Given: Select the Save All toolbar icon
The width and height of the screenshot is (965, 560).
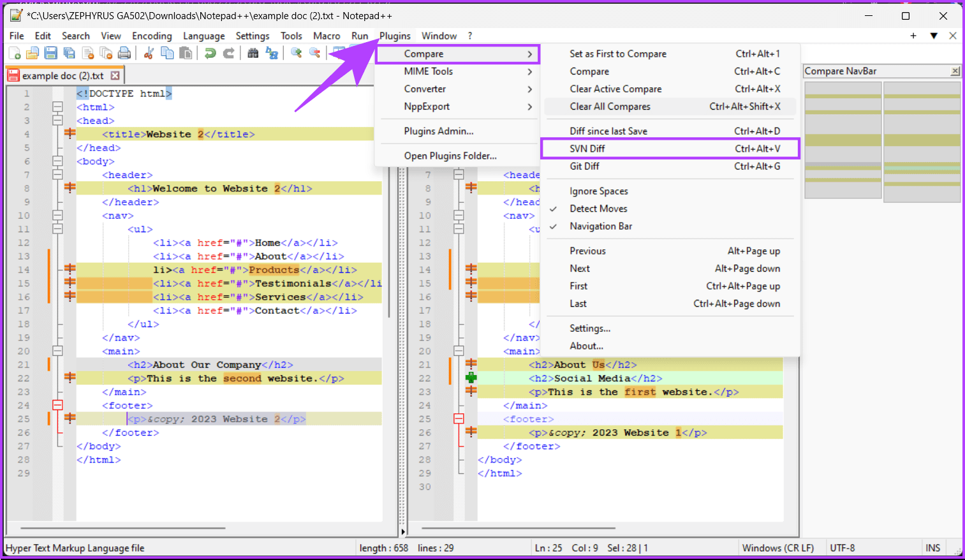Looking at the screenshot, I should point(70,53).
